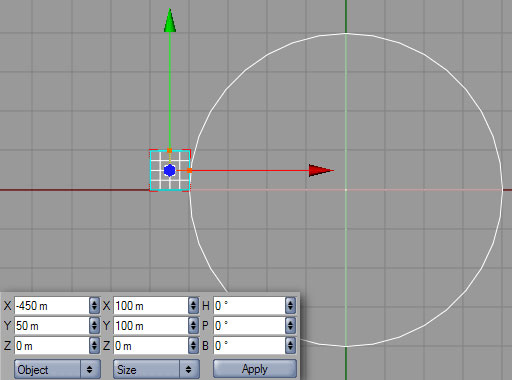This screenshot has width=512, height=380.
Task: Click the stepper of the P rotation field
Action: tap(290, 326)
